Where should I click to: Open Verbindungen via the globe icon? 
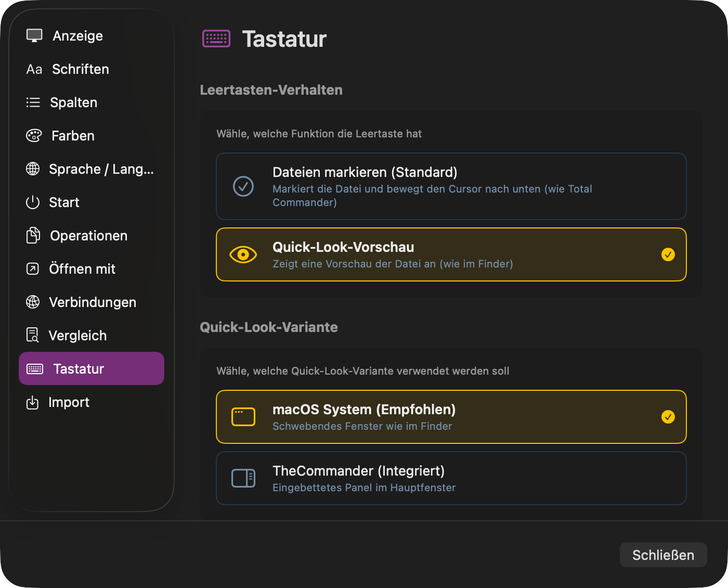(x=33, y=302)
